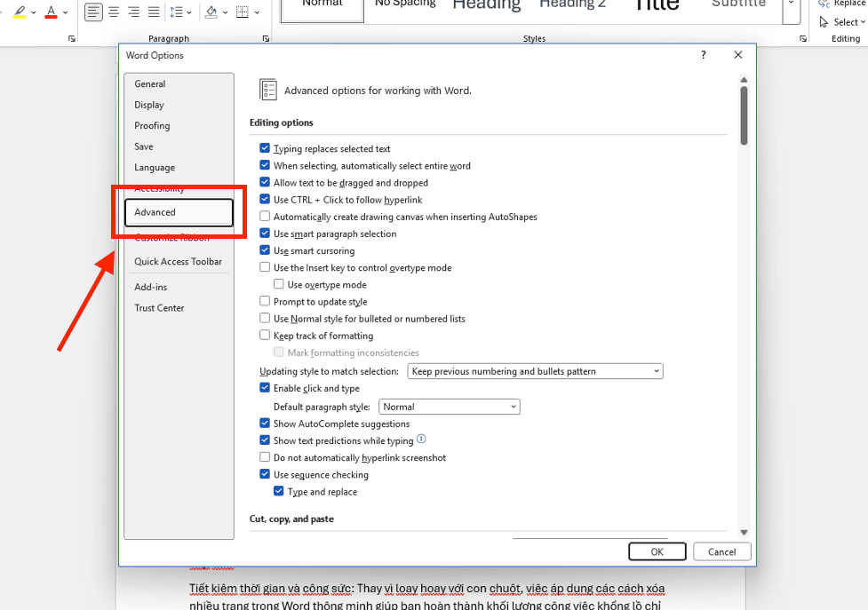Open the line spacing dropdown arrow

click(x=188, y=12)
